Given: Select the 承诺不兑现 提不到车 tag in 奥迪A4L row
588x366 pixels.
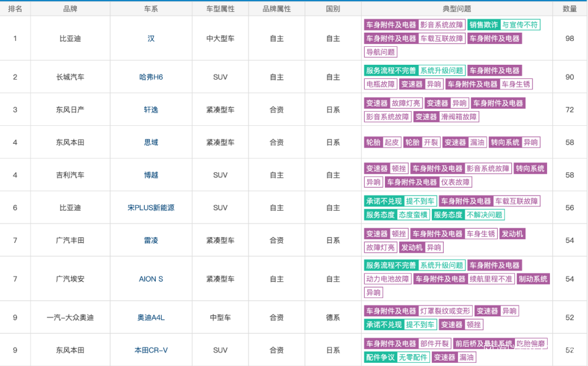Looking at the screenshot, I should coord(400,325).
